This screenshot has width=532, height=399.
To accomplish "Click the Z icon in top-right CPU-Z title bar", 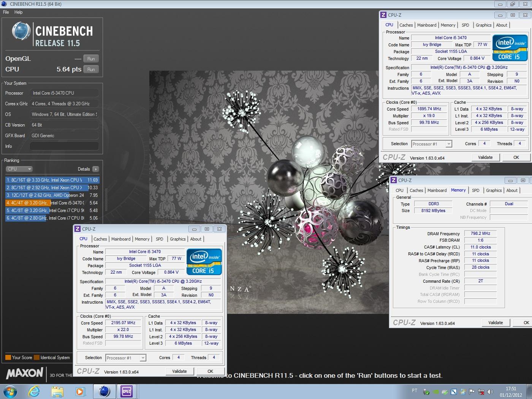I will [383, 15].
